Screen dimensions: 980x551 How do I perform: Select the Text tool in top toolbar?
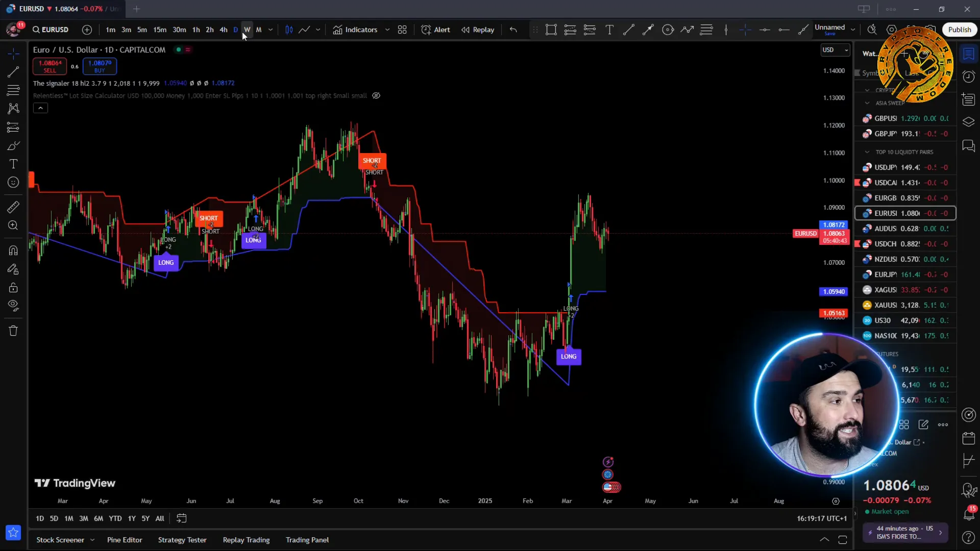point(609,30)
